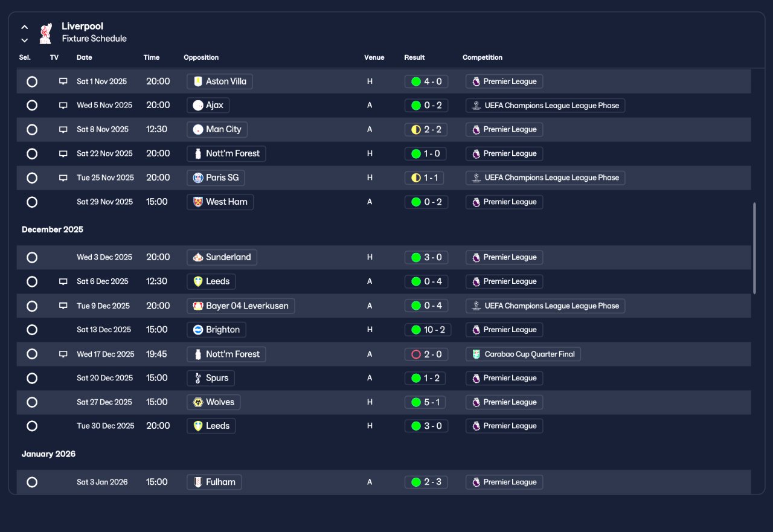This screenshot has width=773, height=532.
Task: Click the date 'Sat 27 Dec 2025'
Action: 104,402
